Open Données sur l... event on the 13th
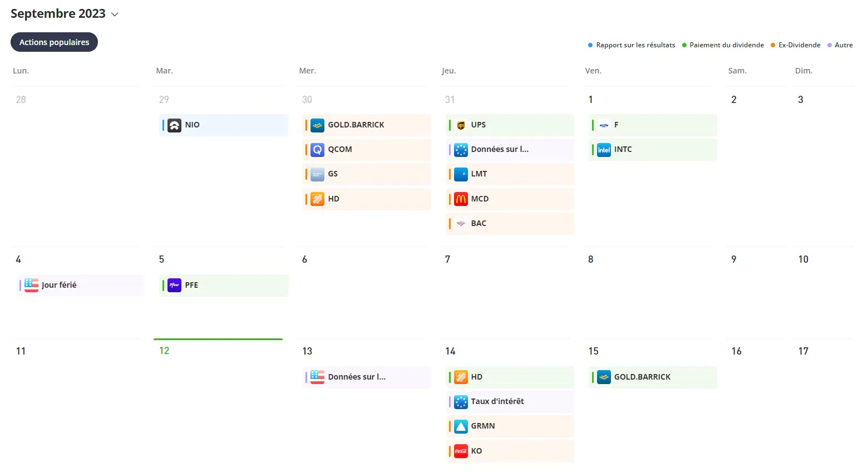 [367, 377]
